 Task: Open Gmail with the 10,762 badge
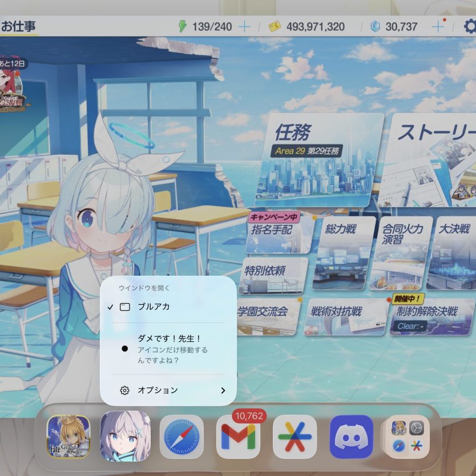pos(239,437)
